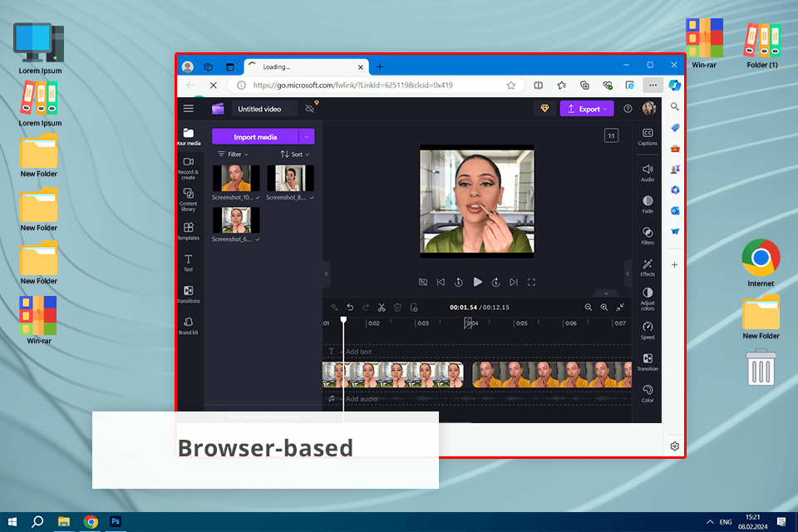This screenshot has height=532, width=798.
Task: Open the hamburger menu
Action: 189,108
